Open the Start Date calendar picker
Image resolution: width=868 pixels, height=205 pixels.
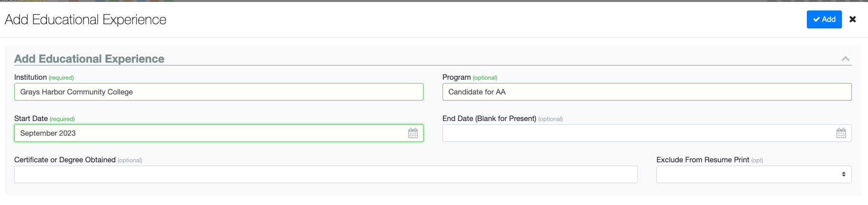coord(413,133)
